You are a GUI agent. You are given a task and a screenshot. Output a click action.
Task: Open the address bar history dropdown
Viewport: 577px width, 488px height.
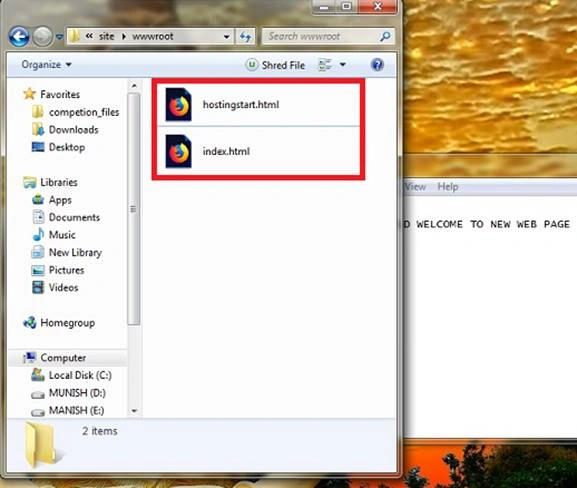pos(227,36)
